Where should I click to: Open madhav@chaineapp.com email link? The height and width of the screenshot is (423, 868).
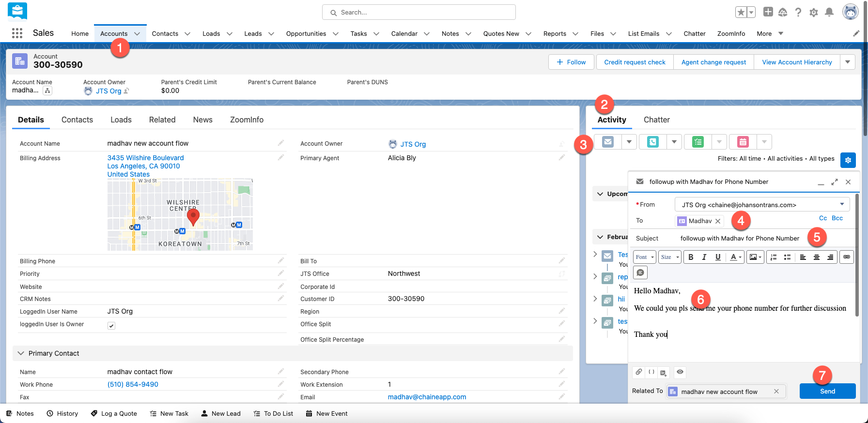427,397
